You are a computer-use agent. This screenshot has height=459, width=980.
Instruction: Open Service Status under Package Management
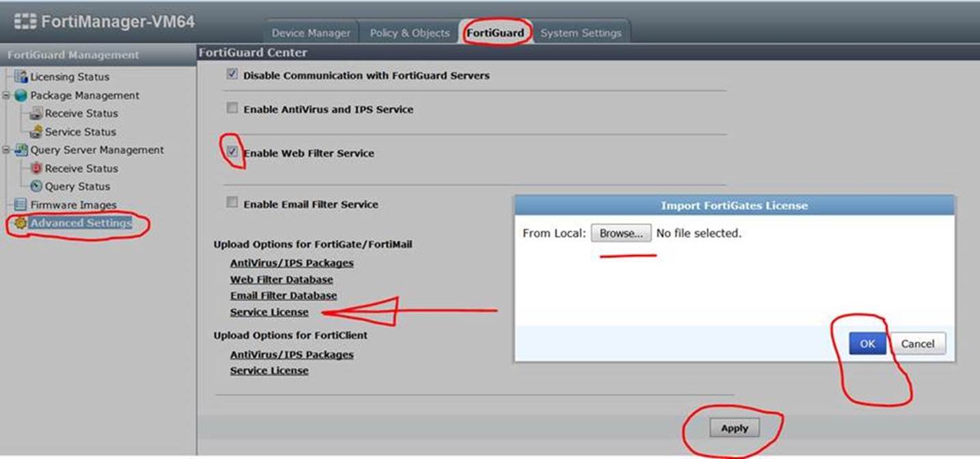pyautogui.click(x=81, y=132)
